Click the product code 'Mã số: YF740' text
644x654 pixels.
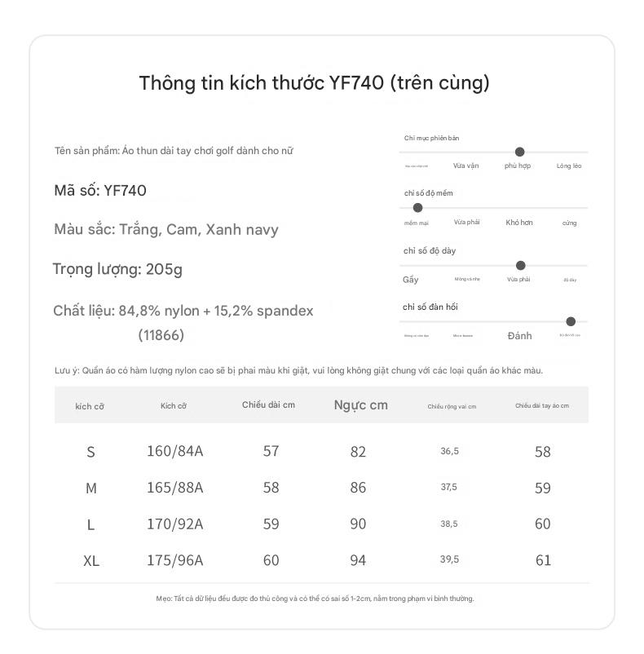(x=100, y=191)
